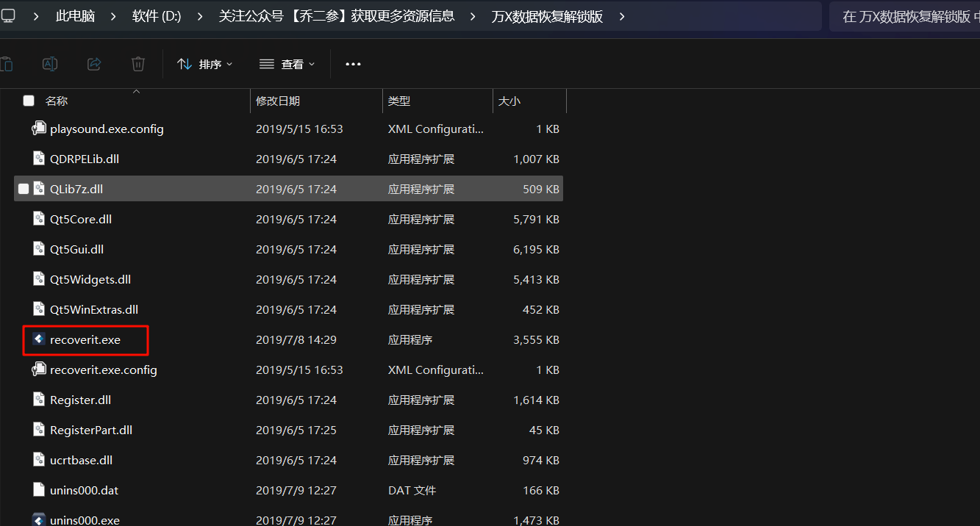Select file name Qt5Gui.dll
Viewport: 980px width, 526px height.
76,249
